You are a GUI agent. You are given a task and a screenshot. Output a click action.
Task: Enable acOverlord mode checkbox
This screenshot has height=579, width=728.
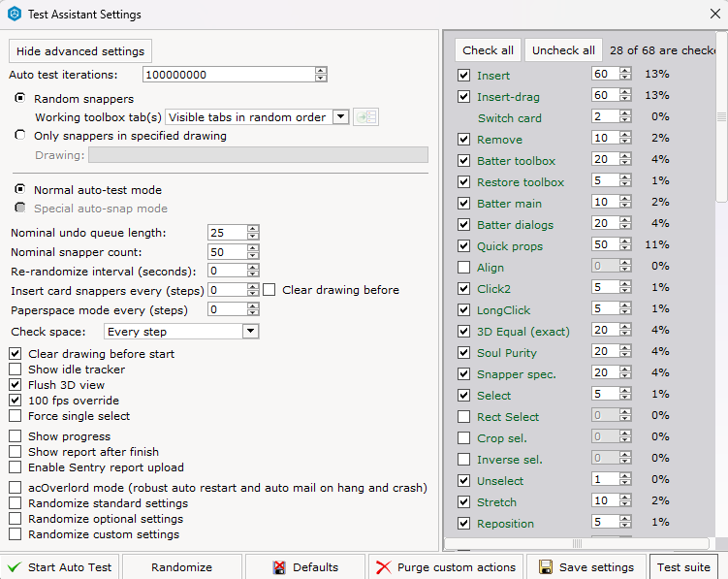coord(15,488)
